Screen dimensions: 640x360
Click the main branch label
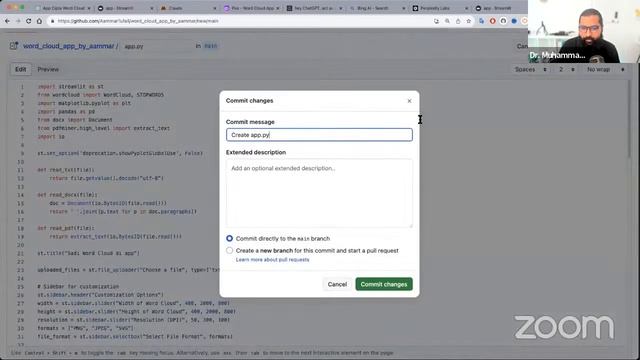pyautogui.click(x=211, y=46)
